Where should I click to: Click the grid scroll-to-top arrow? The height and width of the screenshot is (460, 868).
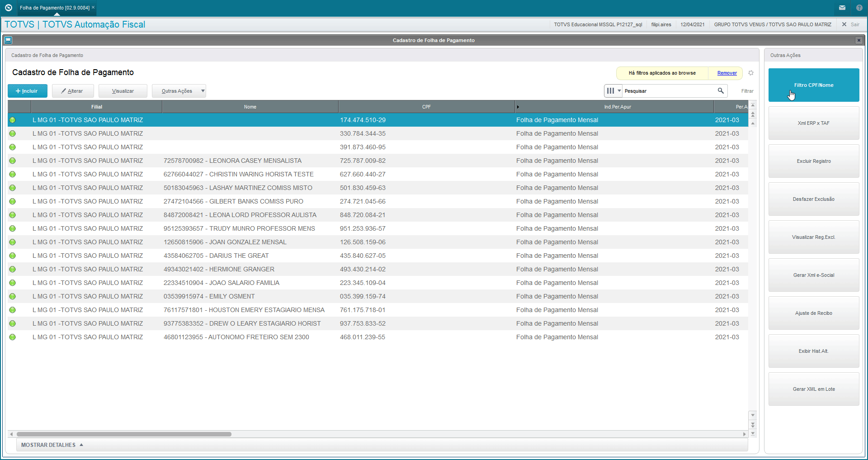753,105
